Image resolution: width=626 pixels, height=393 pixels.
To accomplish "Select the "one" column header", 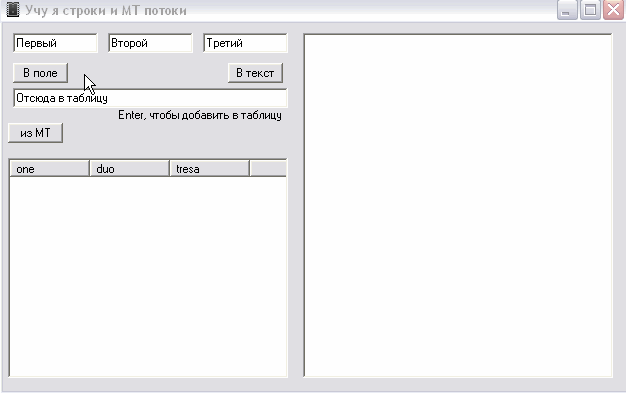I will click(x=49, y=169).
